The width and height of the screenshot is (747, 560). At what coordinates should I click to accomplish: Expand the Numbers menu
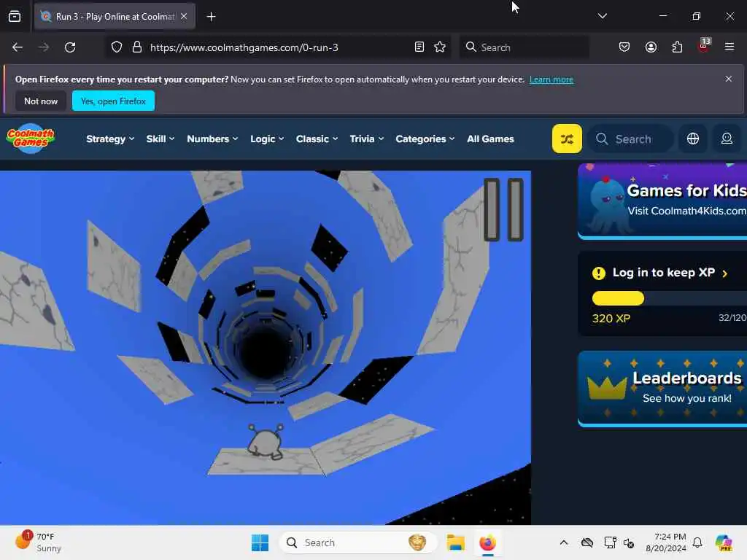coord(212,139)
